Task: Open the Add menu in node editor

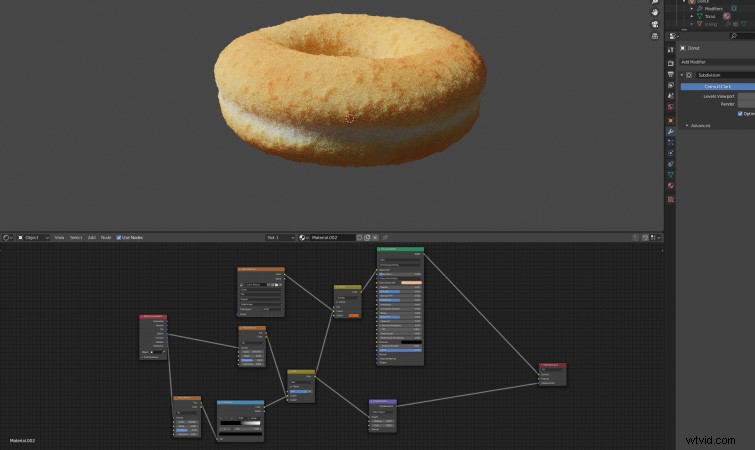Action: [x=91, y=237]
